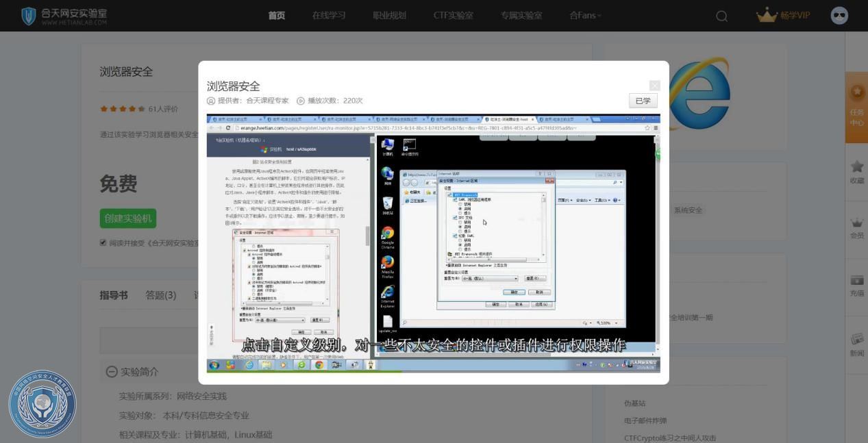The image size is (868, 443).
Task: Click the 命令提示符 desktop icon in video
Action: point(410,147)
